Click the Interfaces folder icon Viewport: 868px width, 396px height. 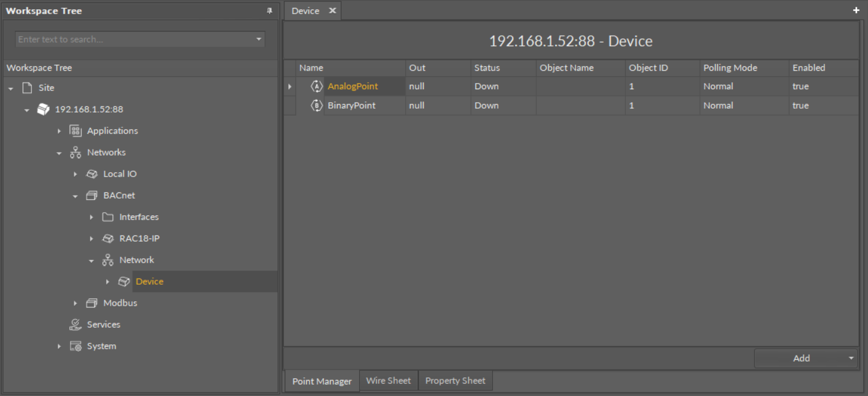(108, 216)
